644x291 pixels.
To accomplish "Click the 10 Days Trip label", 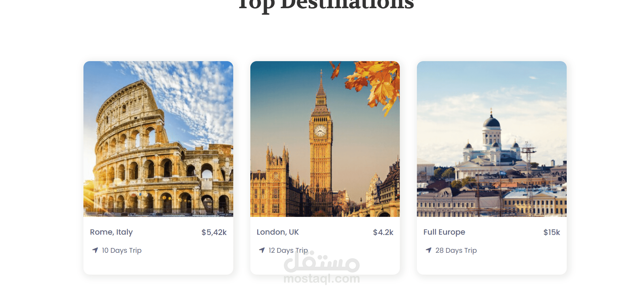I will click(x=122, y=250).
